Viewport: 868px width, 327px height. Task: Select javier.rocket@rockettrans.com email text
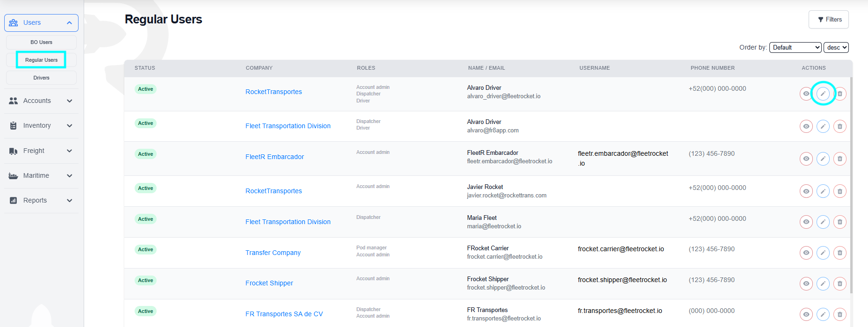point(507,196)
